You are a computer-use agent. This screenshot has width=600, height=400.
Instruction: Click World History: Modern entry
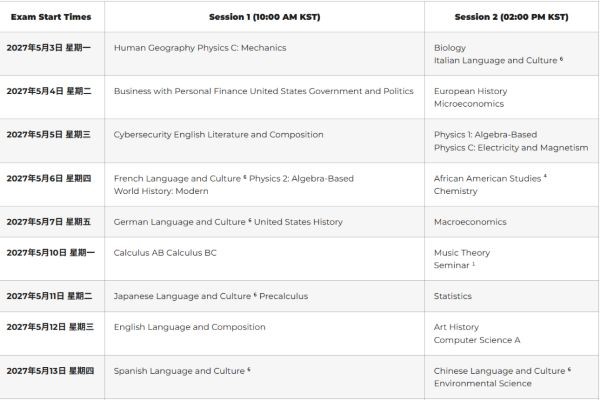point(161,191)
